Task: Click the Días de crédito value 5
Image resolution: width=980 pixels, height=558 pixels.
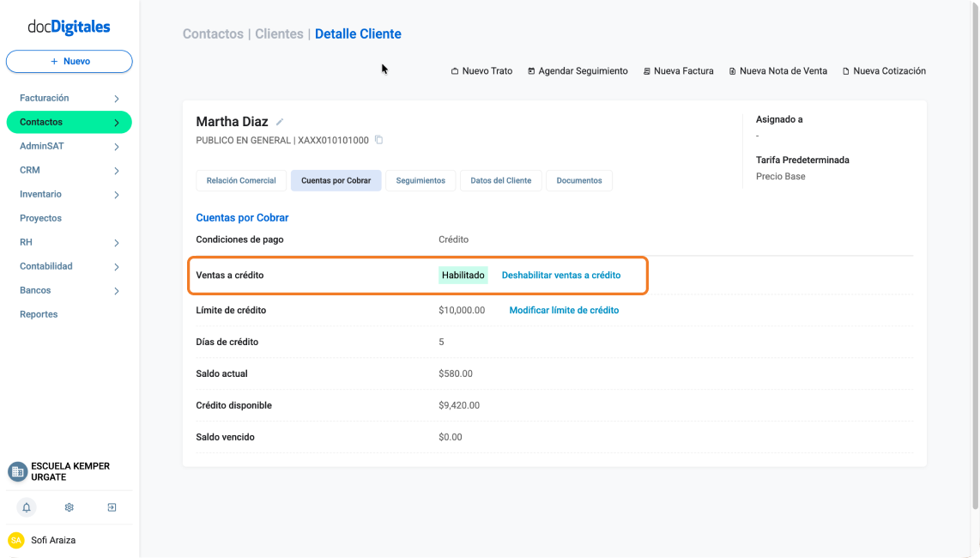Action: pyautogui.click(x=441, y=343)
